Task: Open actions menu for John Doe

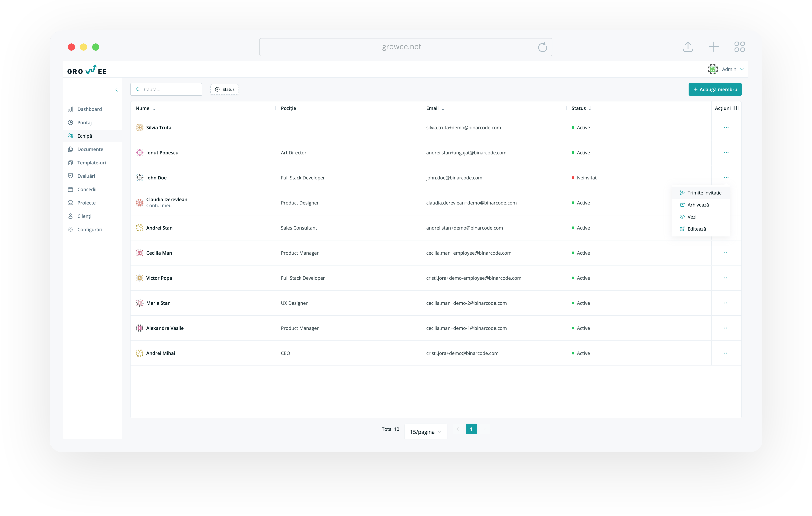Action: pos(726,178)
